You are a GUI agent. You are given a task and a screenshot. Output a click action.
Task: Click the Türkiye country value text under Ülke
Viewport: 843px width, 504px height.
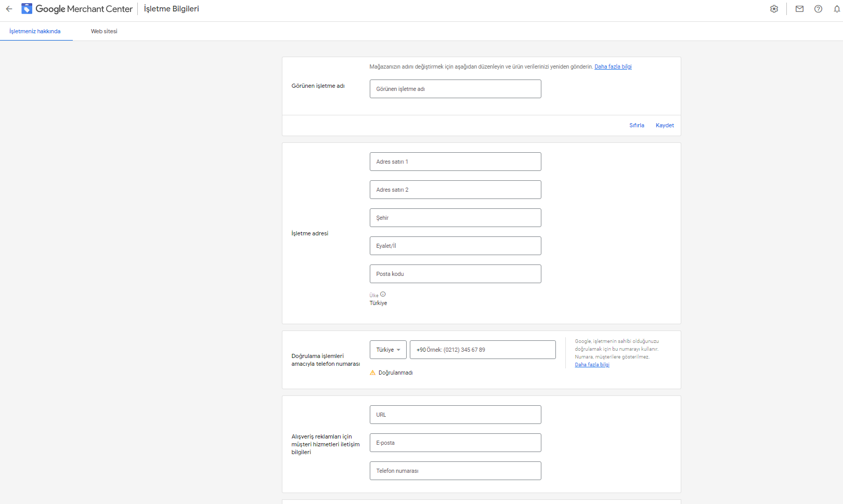378,303
